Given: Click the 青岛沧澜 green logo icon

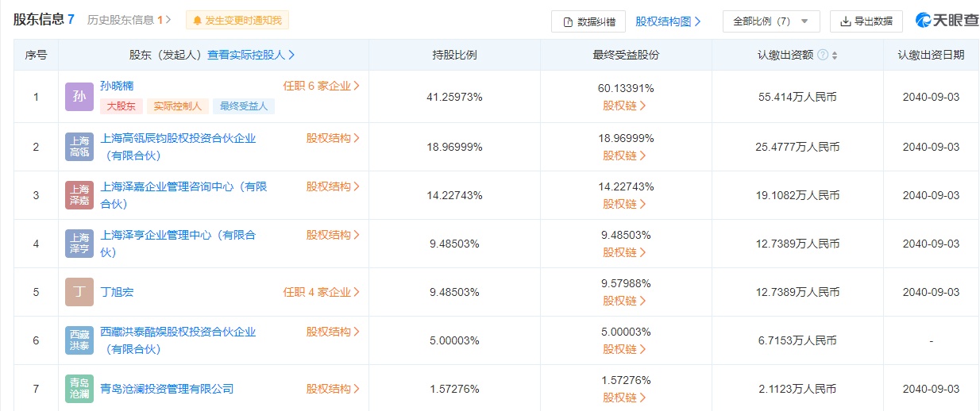Looking at the screenshot, I should pos(79,389).
